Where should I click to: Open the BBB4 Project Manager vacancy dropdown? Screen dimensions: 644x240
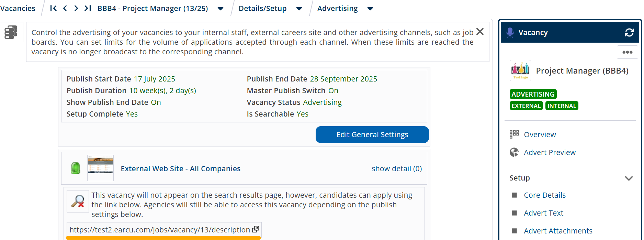tap(221, 9)
